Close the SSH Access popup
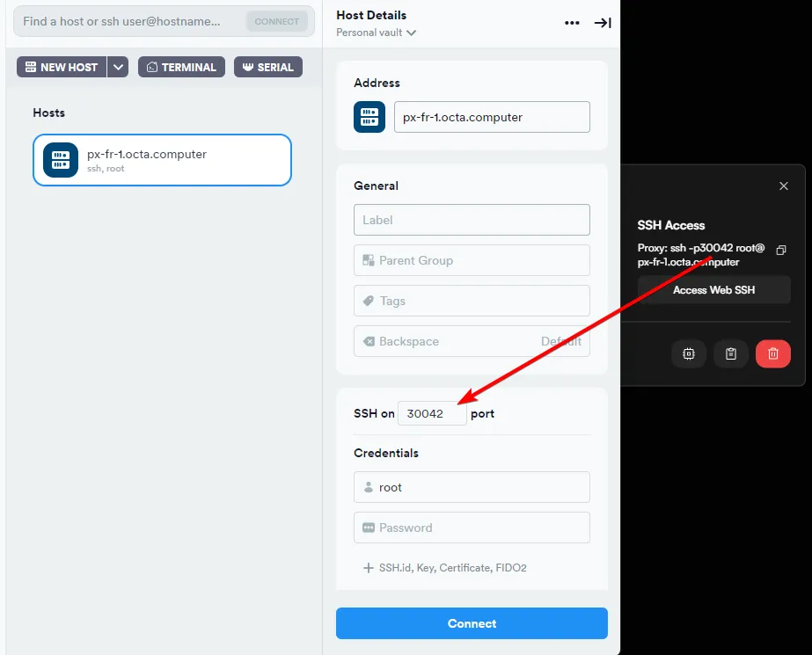 (x=784, y=186)
